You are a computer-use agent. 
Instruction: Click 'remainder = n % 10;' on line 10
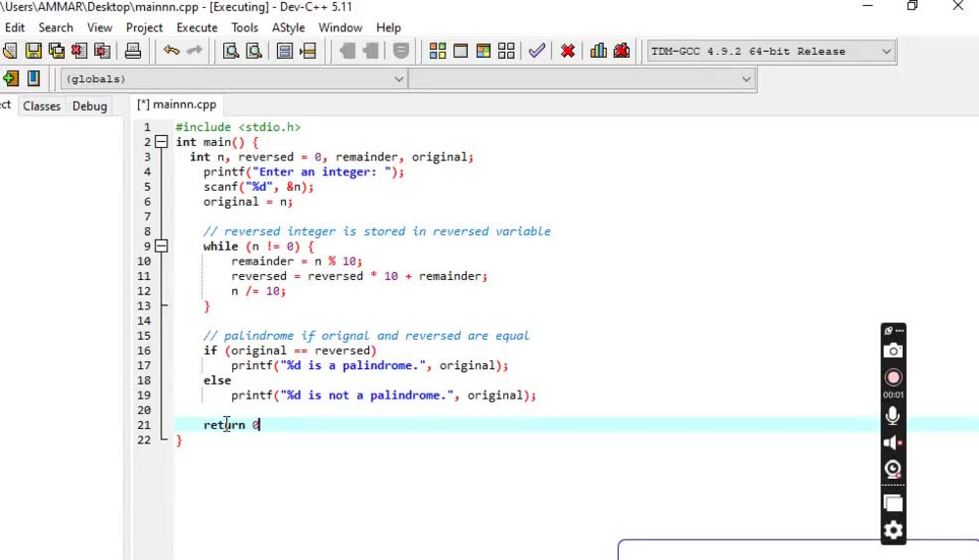(297, 261)
